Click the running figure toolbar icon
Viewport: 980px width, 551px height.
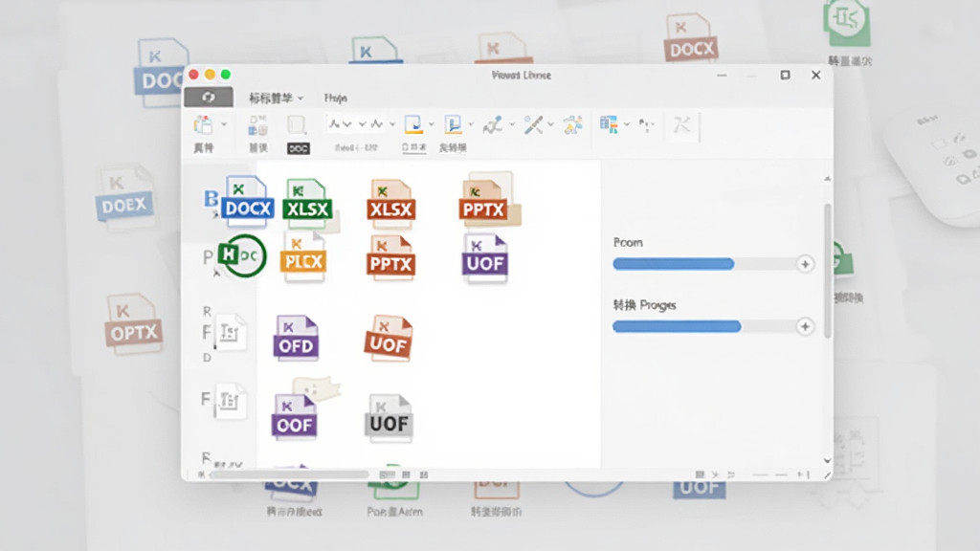(493, 125)
